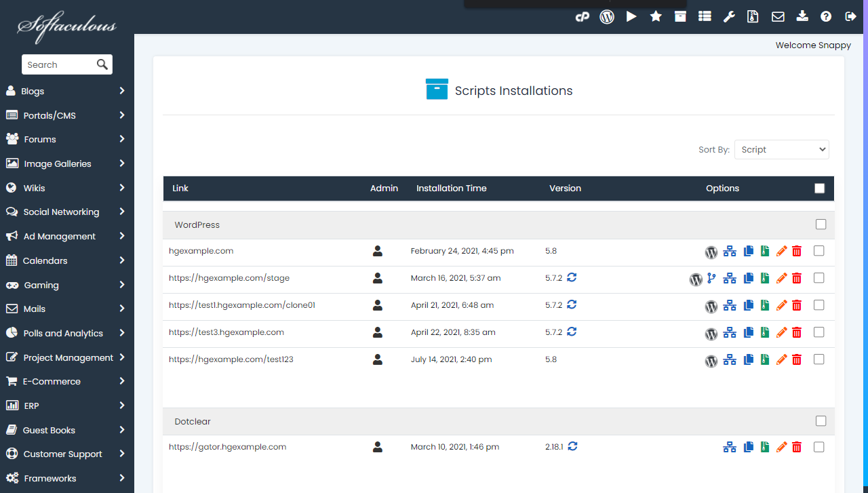Click the update arrows icon beside version 2.18.1
Screen dimensions: 868x493
pos(572,446)
